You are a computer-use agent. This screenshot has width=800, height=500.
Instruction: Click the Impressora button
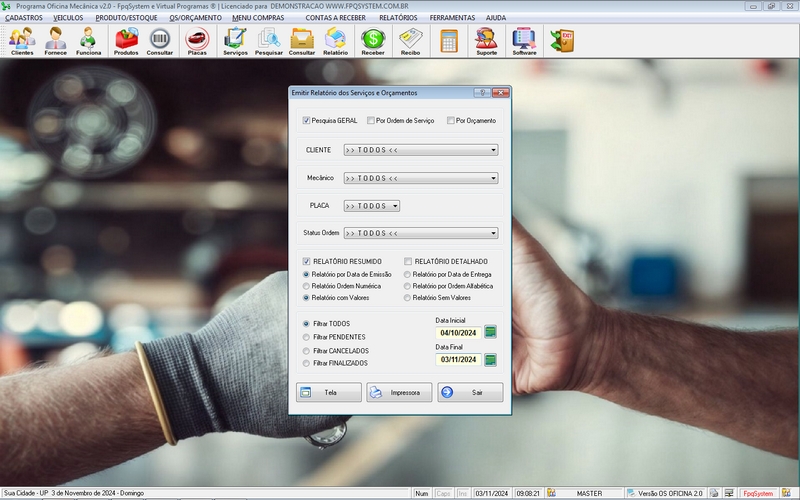coord(399,392)
